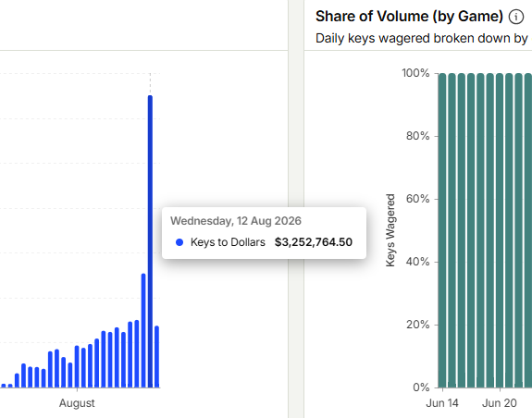The width and height of the screenshot is (532, 418).
Task: Click the '0%' y-axis label
Action: click(421, 387)
